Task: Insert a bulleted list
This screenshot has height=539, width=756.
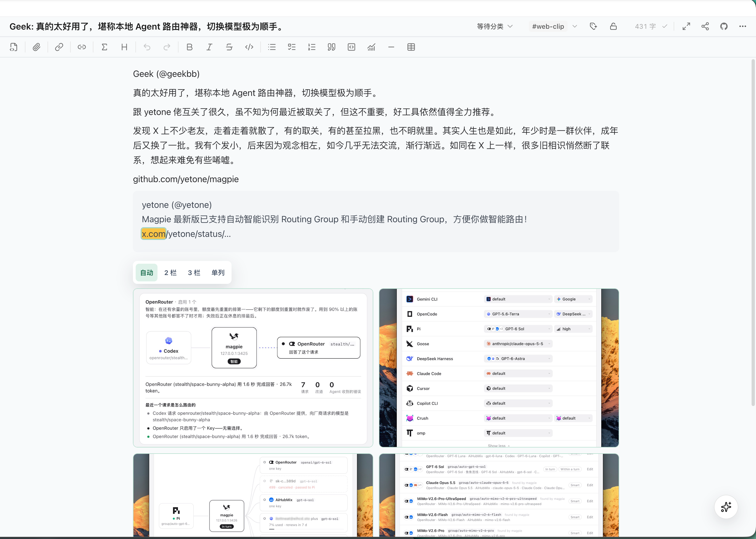Action: [272, 47]
